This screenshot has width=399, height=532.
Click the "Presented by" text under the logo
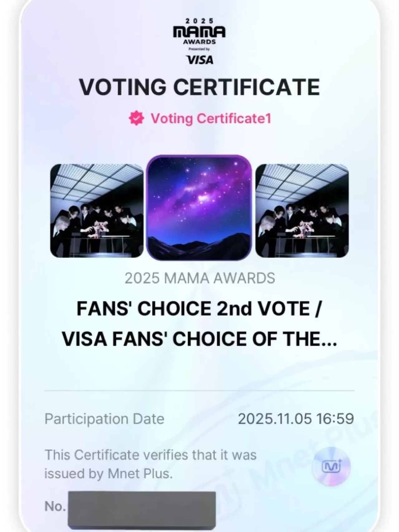pos(199,49)
